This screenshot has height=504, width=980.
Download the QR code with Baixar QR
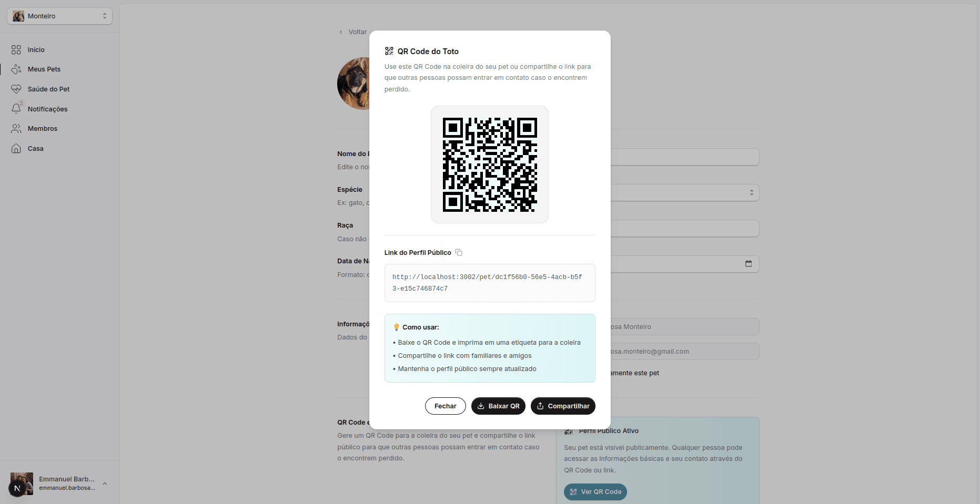coord(498,406)
